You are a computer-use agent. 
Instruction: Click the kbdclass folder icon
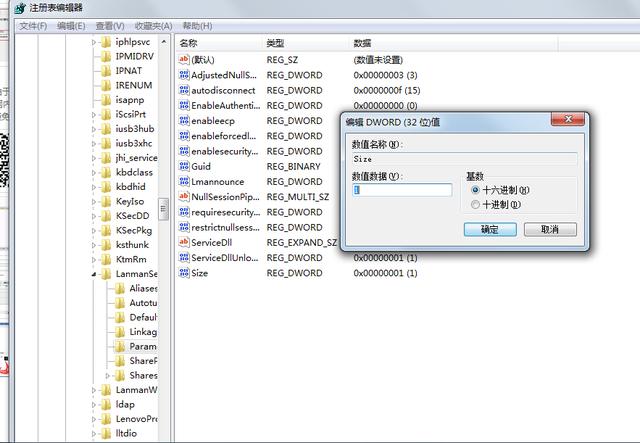(106, 172)
